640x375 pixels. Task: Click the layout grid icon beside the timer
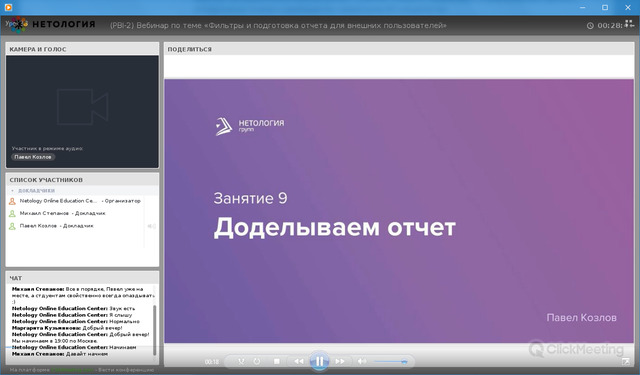point(629,24)
